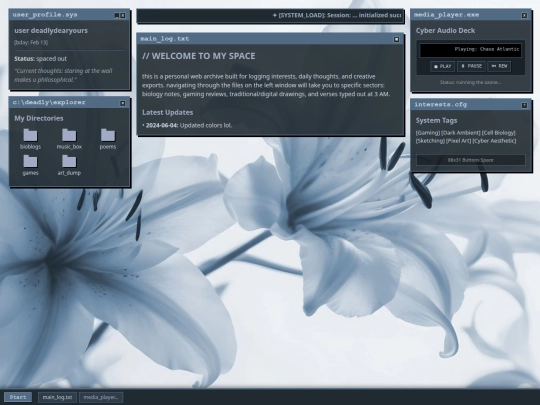Click the main_log.txt window titlebar button
This screenshot has height=405, width=540.
[x=396, y=39]
